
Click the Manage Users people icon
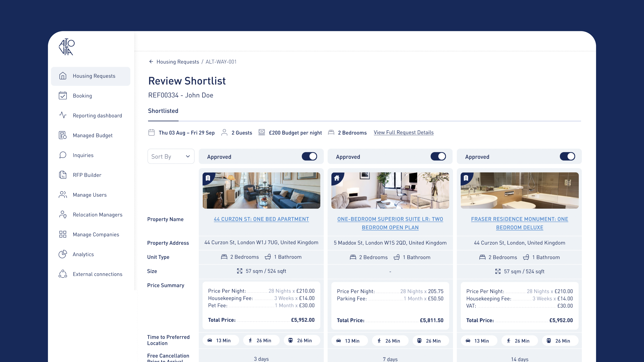point(63,195)
